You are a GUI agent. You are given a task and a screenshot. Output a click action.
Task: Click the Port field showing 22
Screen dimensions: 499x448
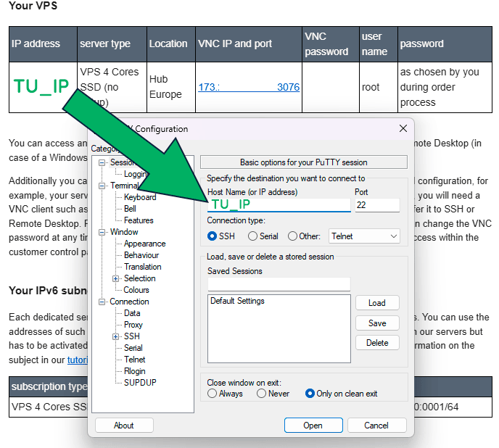[x=377, y=205]
